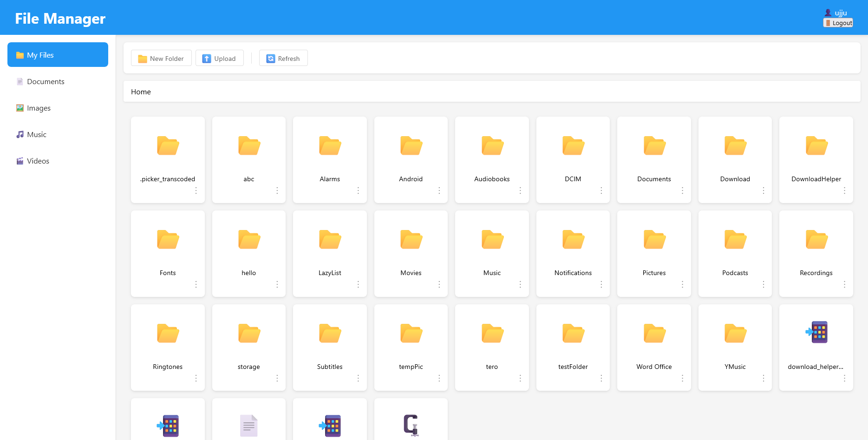Open the Word Office folder icon

654,334
